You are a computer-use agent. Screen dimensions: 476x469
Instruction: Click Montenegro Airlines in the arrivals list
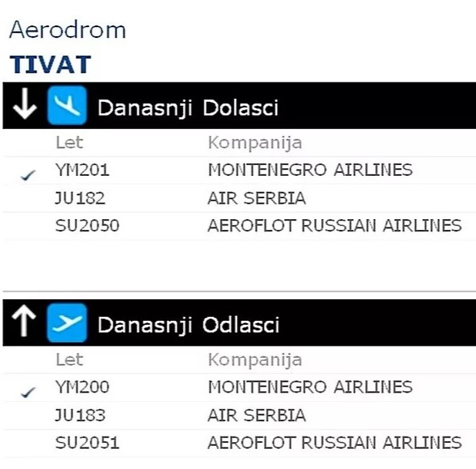(310, 170)
